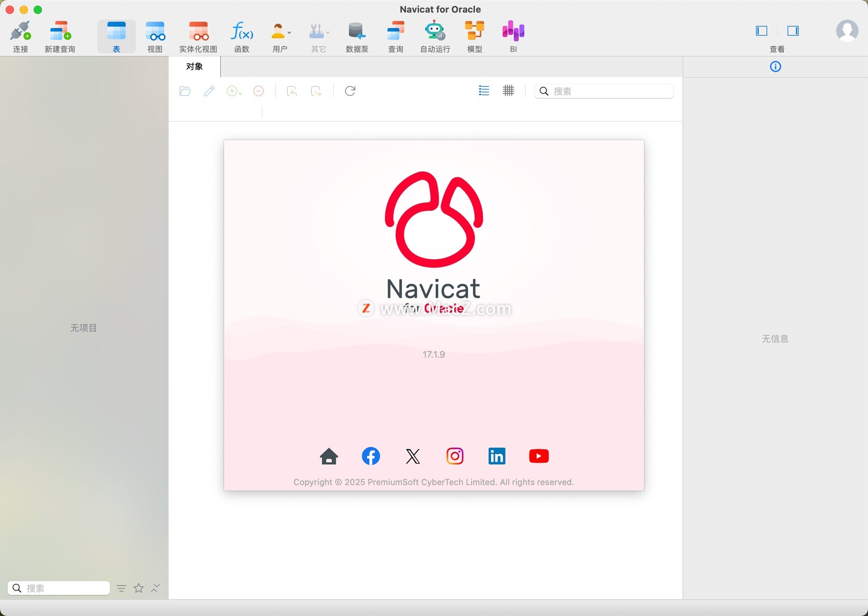Refresh the object list
Image resolution: width=868 pixels, height=616 pixels.
click(350, 91)
